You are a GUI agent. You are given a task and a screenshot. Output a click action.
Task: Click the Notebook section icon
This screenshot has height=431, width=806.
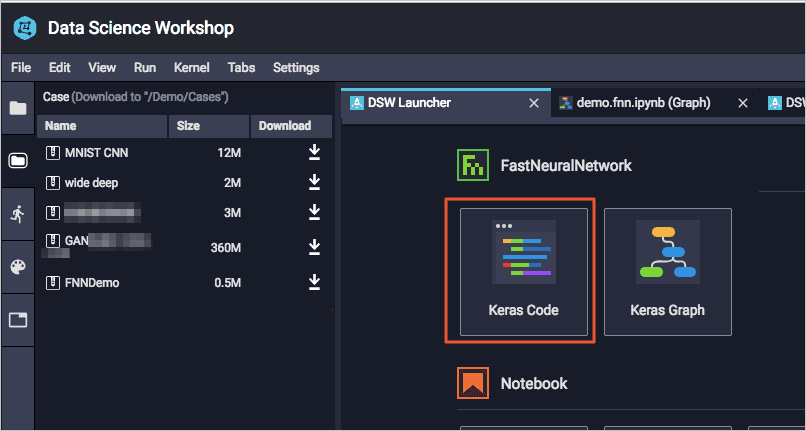point(473,383)
